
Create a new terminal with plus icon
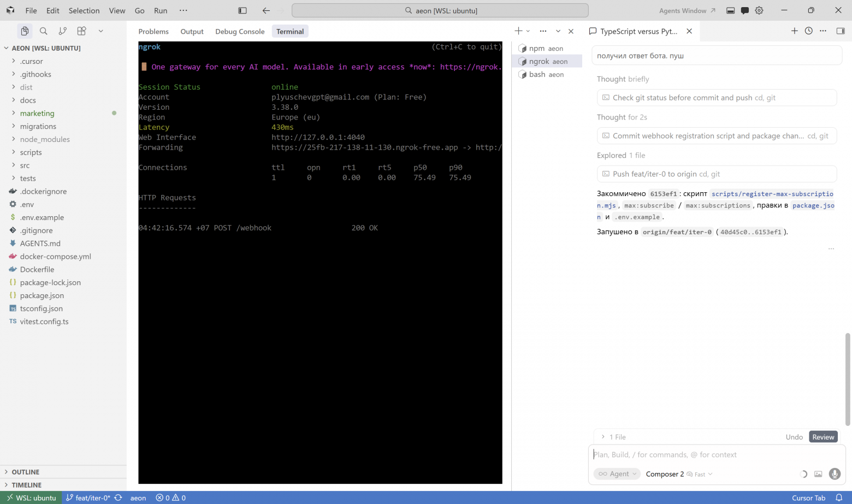pos(518,31)
